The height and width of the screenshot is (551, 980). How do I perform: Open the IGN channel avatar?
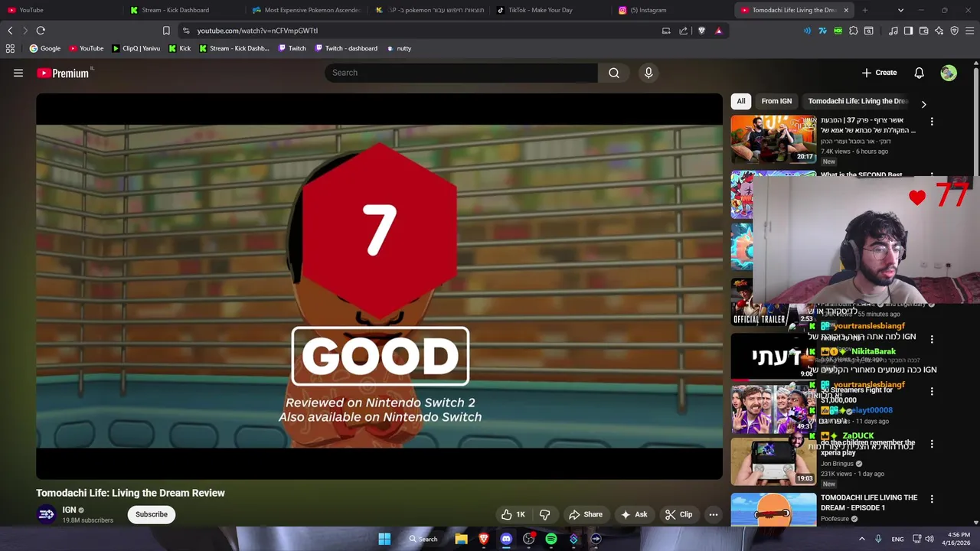pyautogui.click(x=47, y=514)
